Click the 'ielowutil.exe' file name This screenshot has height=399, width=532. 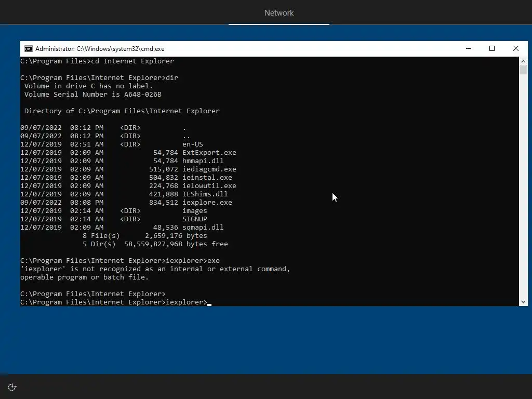209,186
